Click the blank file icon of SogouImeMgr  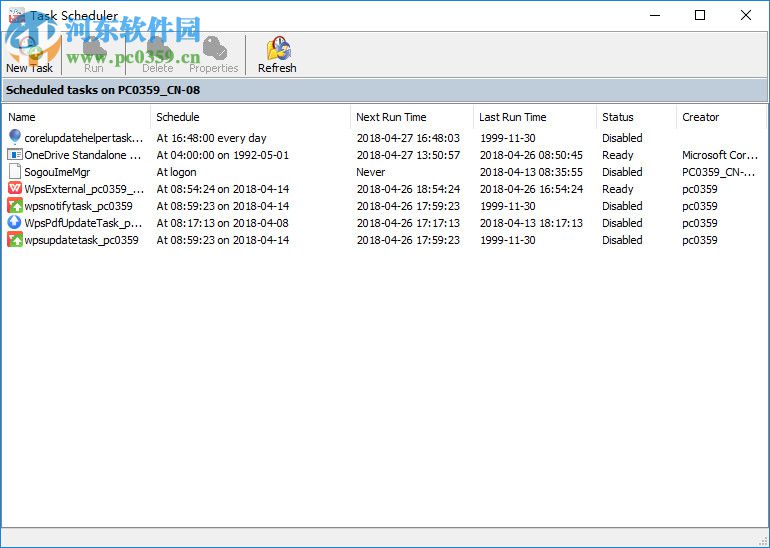coord(15,171)
